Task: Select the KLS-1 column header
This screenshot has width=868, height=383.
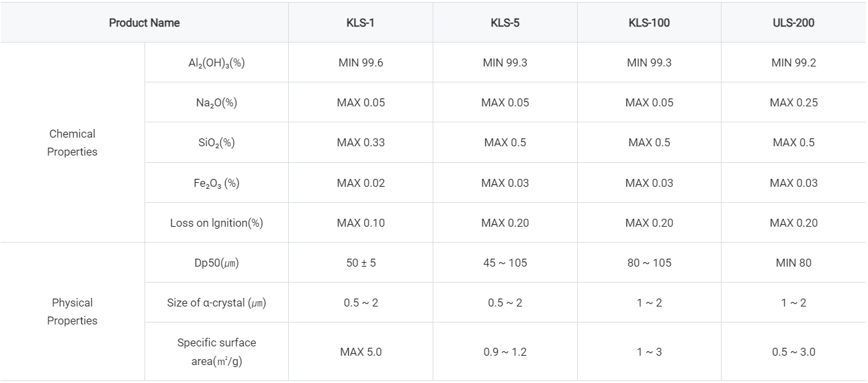Action: click(361, 23)
